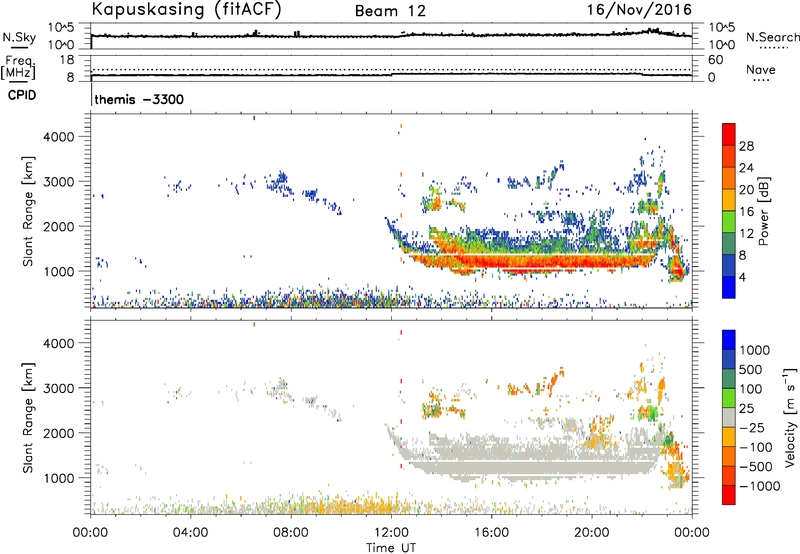Click the '-1000' velocity colorbar value
The image size is (800, 554).
coord(760,486)
